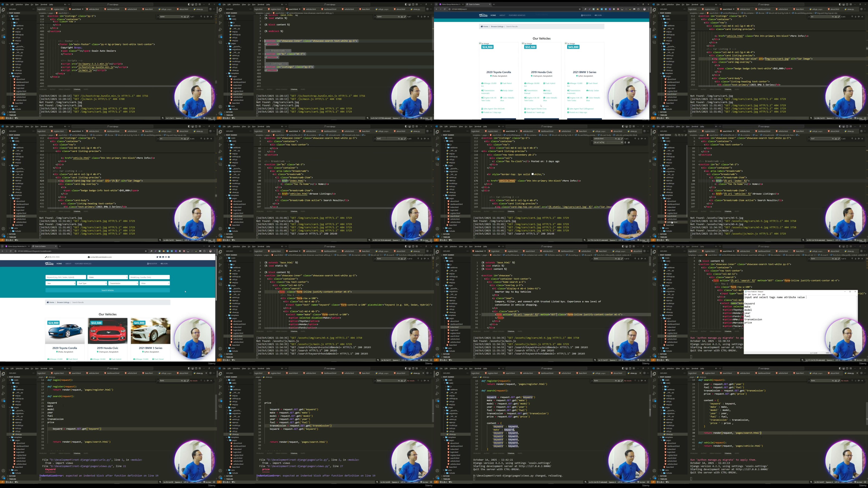Viewport: 868px width, 488px height.
Task: Select the Search icon in the Activity Bar
Action: pyautogui.click(x=3, y=17)
